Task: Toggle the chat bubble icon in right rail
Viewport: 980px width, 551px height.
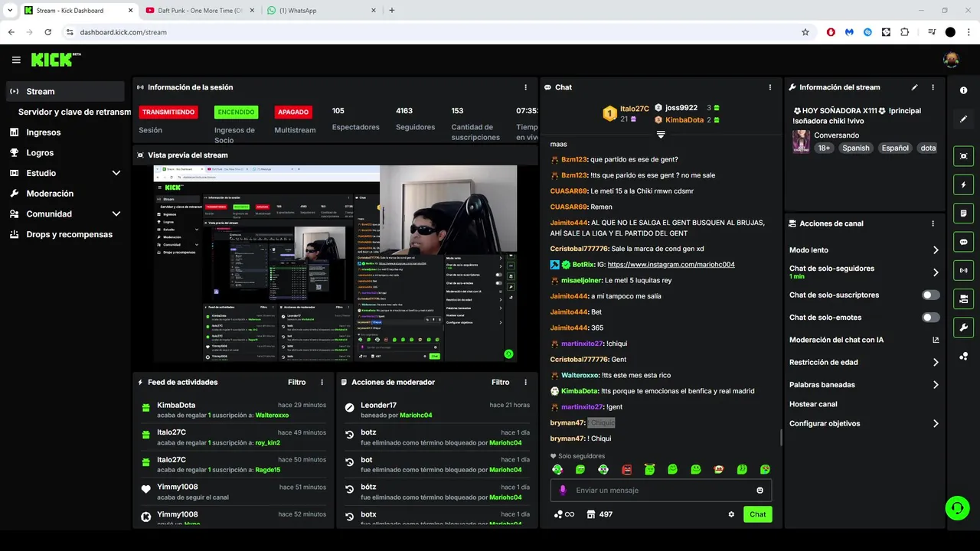Action: tap(963, 242)
